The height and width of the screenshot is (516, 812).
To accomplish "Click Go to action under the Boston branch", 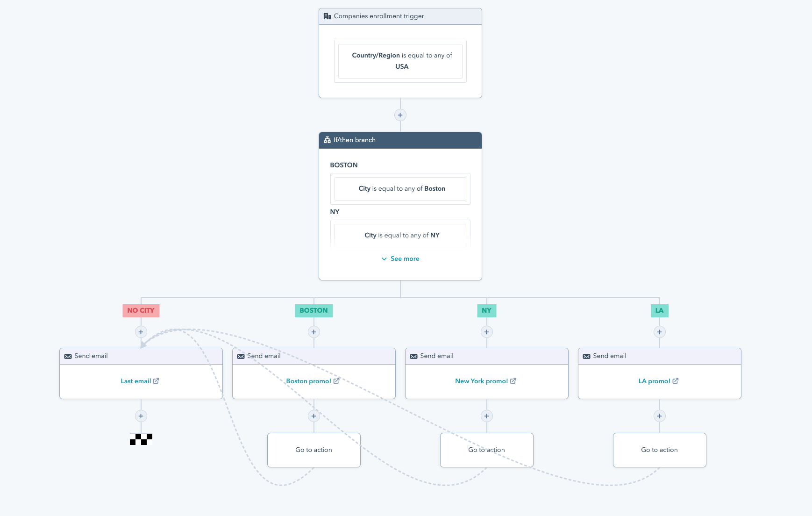I will [x=313, y=450].
